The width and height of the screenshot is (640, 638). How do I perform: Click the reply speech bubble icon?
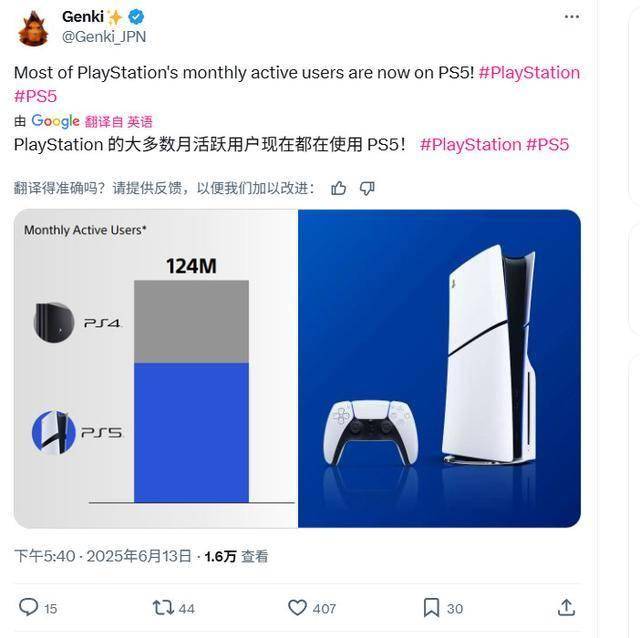29,607
